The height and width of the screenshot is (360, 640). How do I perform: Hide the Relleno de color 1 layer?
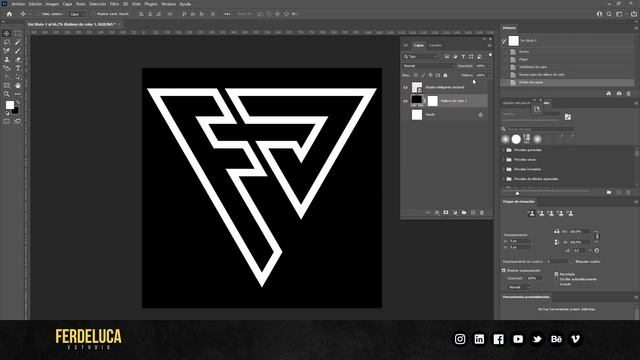(x=405, y=101)
